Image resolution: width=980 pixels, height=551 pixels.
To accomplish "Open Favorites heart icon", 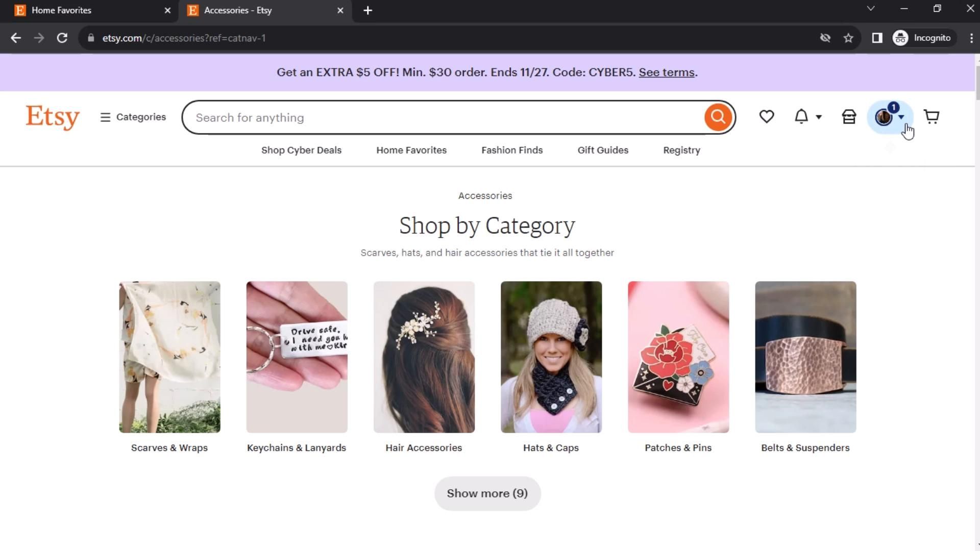I will click(x=766, y=117).
